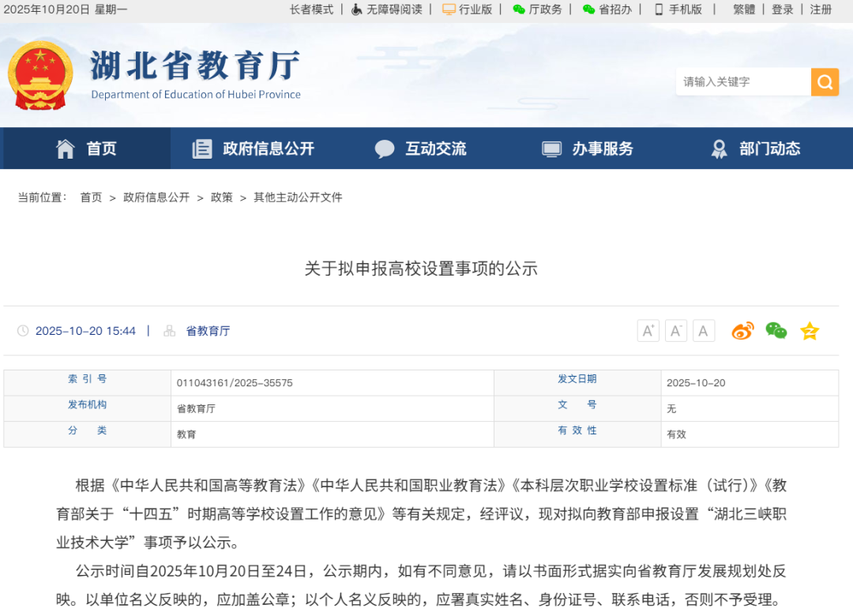Click the national emblem logo
This screenshot has height=616, width=853.
[39, 76]
